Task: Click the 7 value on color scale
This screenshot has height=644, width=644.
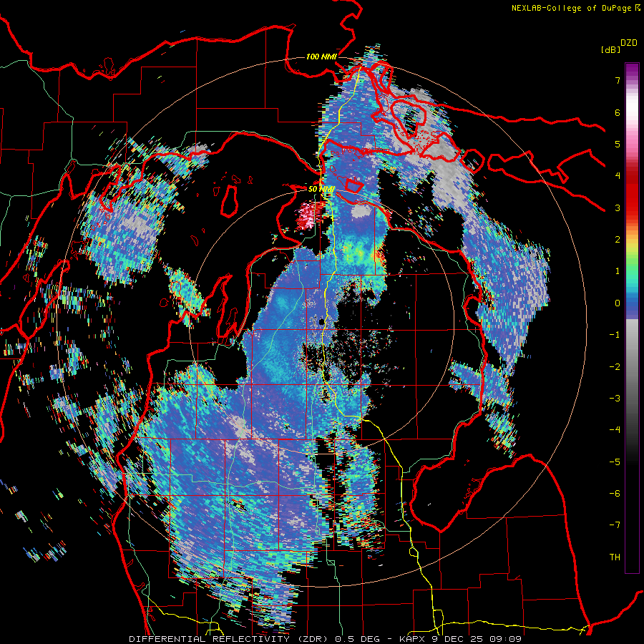Action: [x=618, y=80]
